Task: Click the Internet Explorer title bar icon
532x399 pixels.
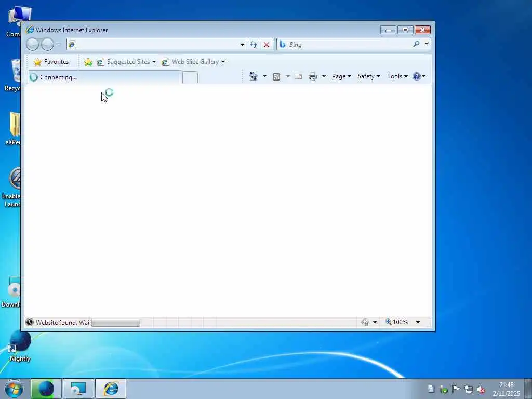Action: pos(30,30)
